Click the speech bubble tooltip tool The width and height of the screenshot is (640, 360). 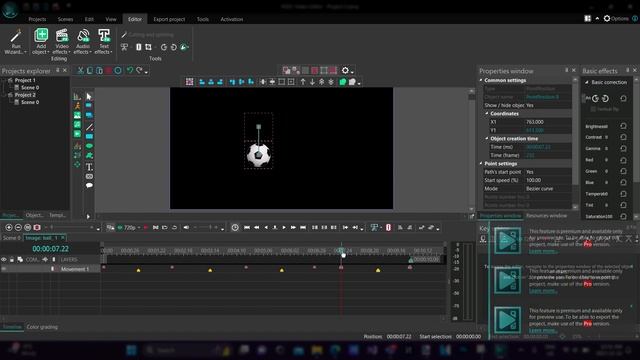(89, 185)
